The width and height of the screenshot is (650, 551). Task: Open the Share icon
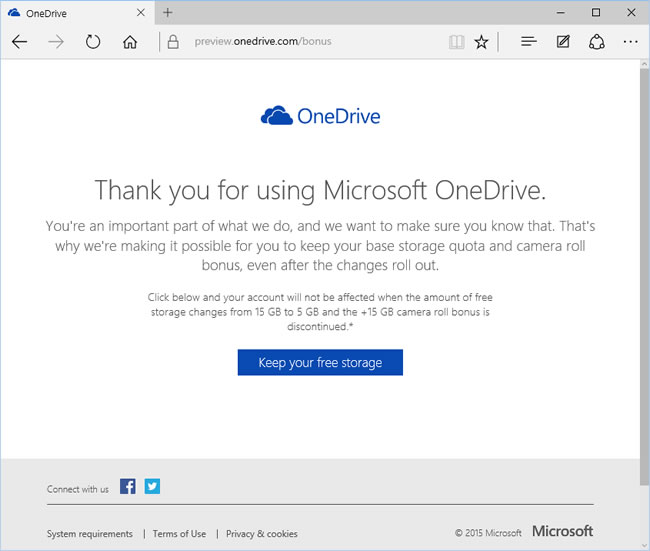tap(596, 42)
